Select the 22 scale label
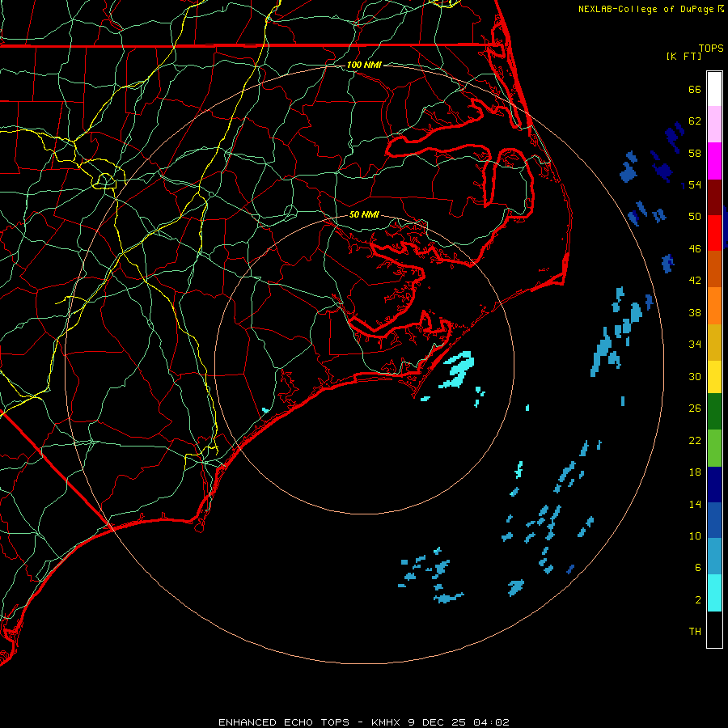Screen dimensions: 728x728 pyautogui.click(x=695, y=440)
